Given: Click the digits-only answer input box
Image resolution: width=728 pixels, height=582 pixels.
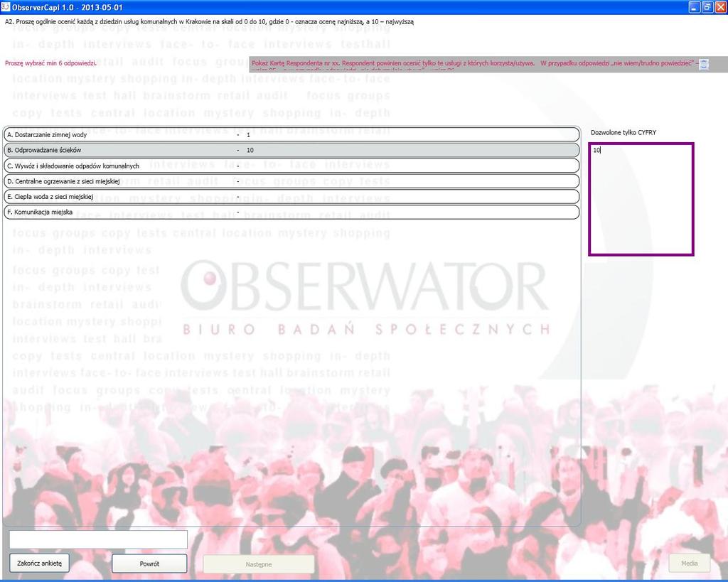Looking at the screenshot, I should point(641,199).
